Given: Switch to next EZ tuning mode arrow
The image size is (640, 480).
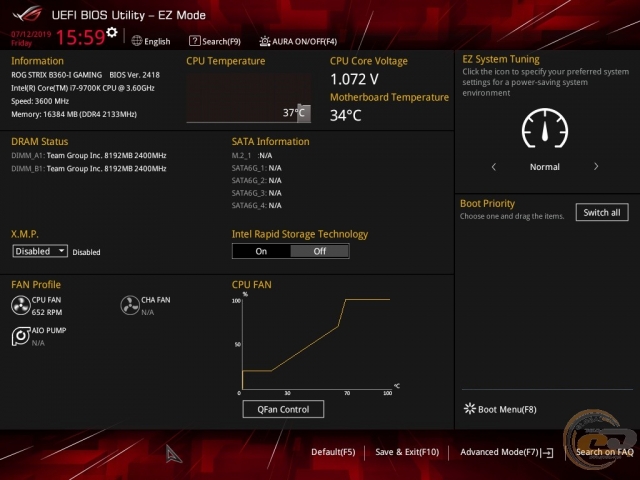Looking at the screenshot, I should (x=596, y=167).
